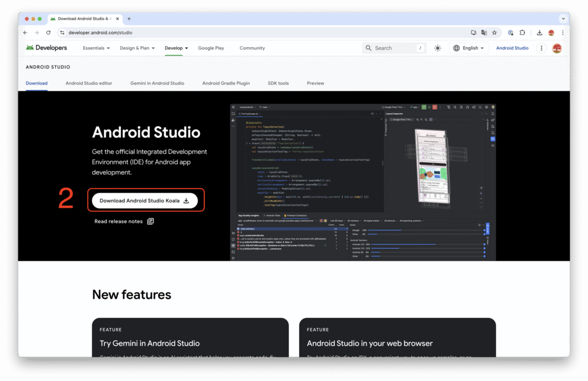Show browser downloads
The width and height of the screenshot is (588, 381).
click(x=539, y=33)
